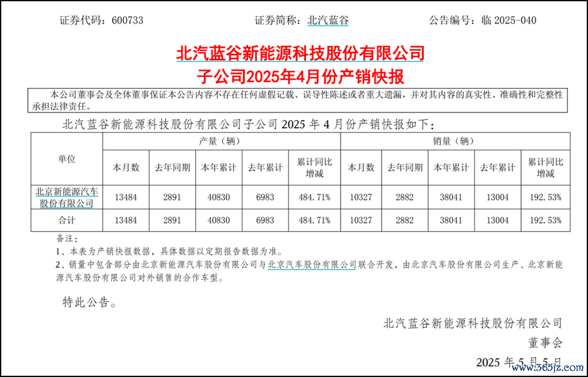Click 累计同比增减 header under 产量
588x377 pixels.
tap(315, 168)
